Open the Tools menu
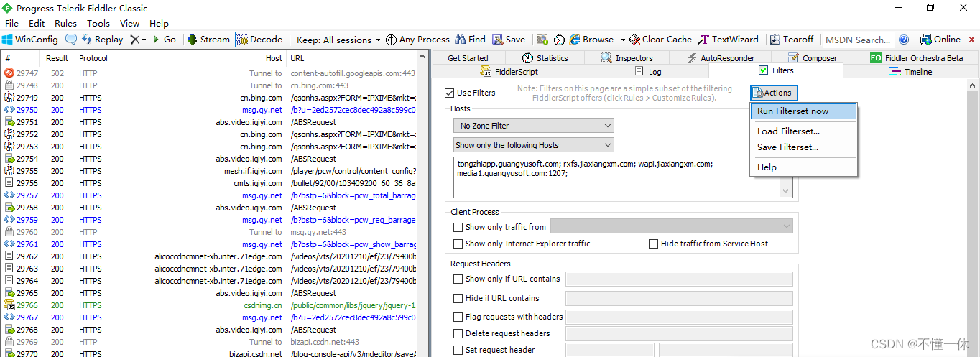Screen dimensions: 980x357 [98, 24]
